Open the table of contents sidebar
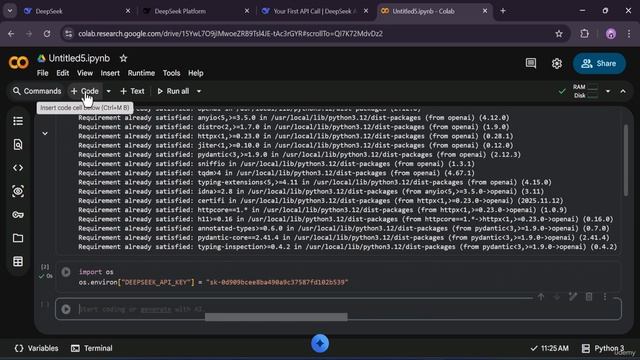This screenshot has width=640, height=360. coord(18,121)
